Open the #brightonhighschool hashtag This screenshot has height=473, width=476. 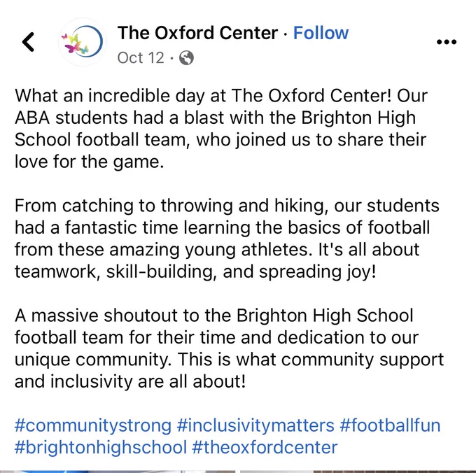tap(101, 448)
